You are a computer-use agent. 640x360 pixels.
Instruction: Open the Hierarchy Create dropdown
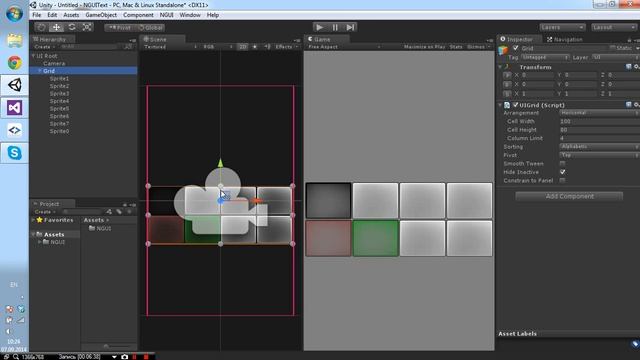point(44,47)
